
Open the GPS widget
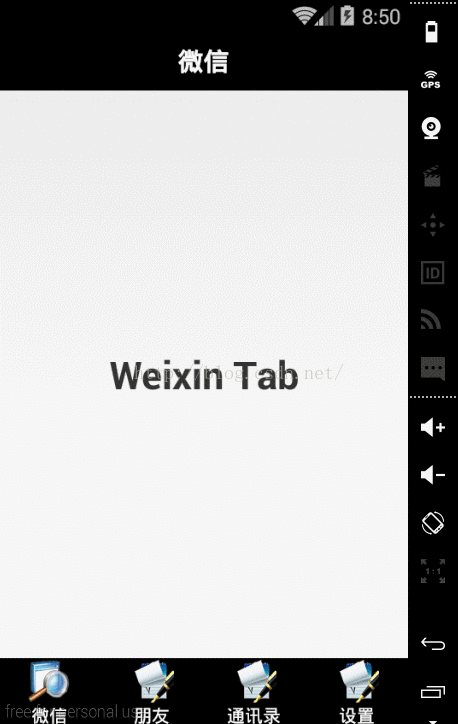click(x=431, y=80)
